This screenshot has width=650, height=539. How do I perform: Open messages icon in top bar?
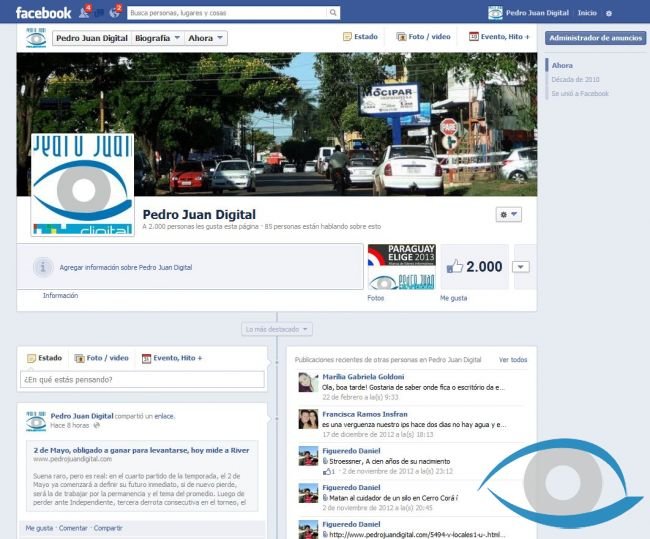click(x=99, y=13)
